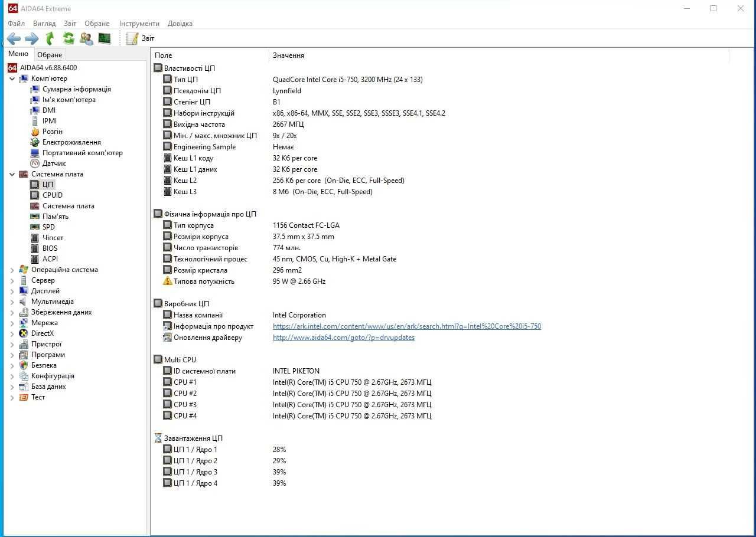Expand the Сервер tree node
756x537 pixels.
click(12, 280)
